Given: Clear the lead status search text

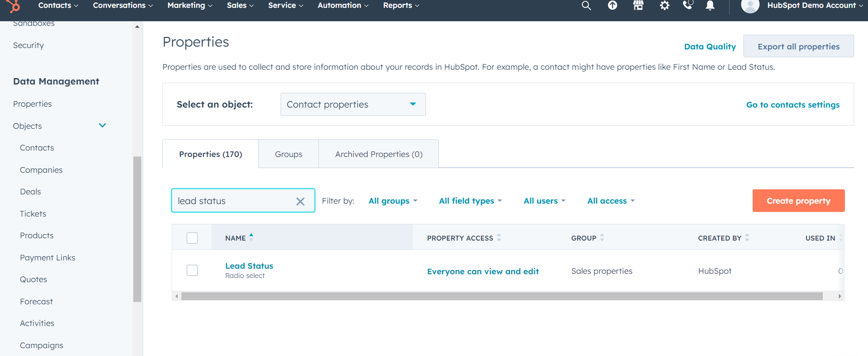Looking at the screenshot, I should (300, 201).
